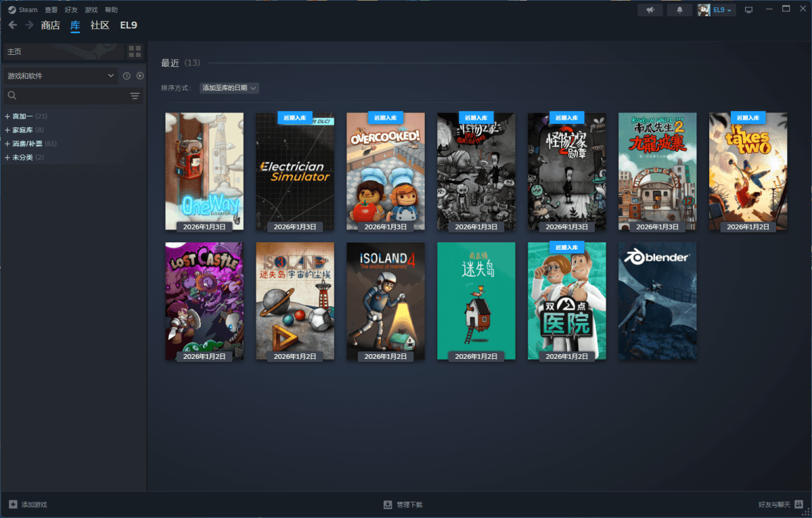812x518 pixels.
Task: Click the friends and chat icon
Action: [798, 504]
